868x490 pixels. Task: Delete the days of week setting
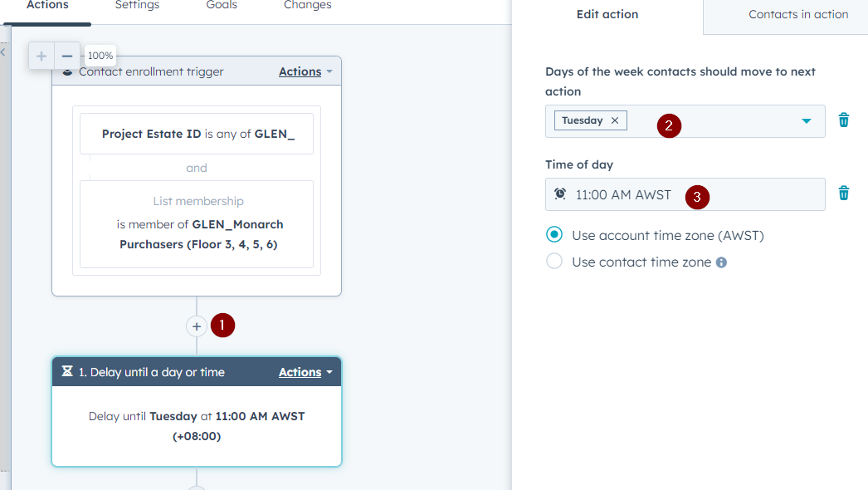point(844,120)
